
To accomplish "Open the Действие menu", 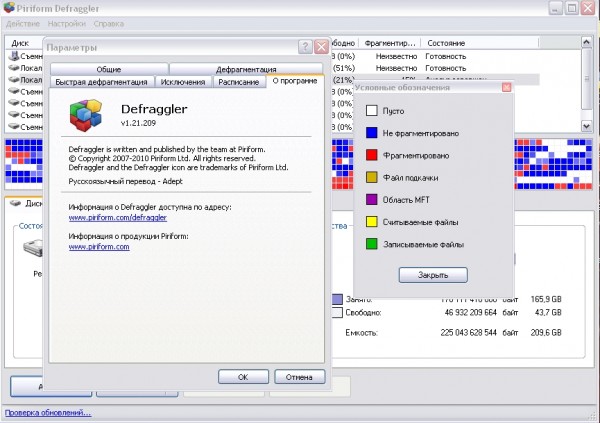I will pos(23,24).
